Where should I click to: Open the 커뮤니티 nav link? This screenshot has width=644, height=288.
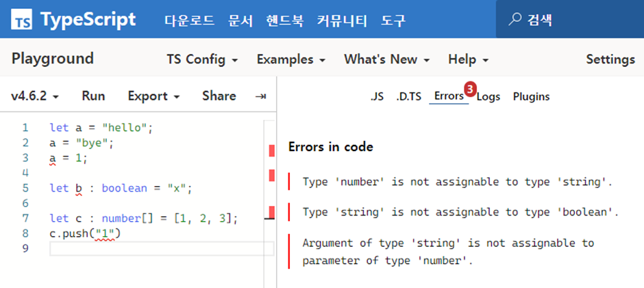point(342,20)
